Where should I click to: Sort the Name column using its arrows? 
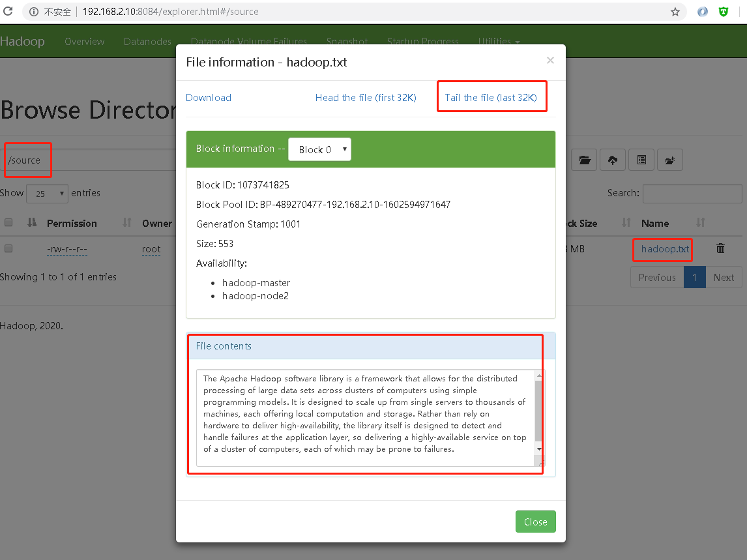coord(701,222)
